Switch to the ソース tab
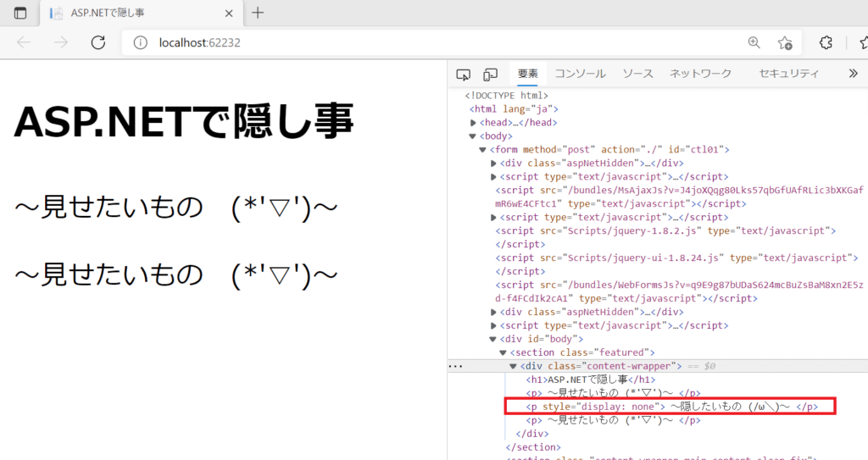 coord(637,74)
